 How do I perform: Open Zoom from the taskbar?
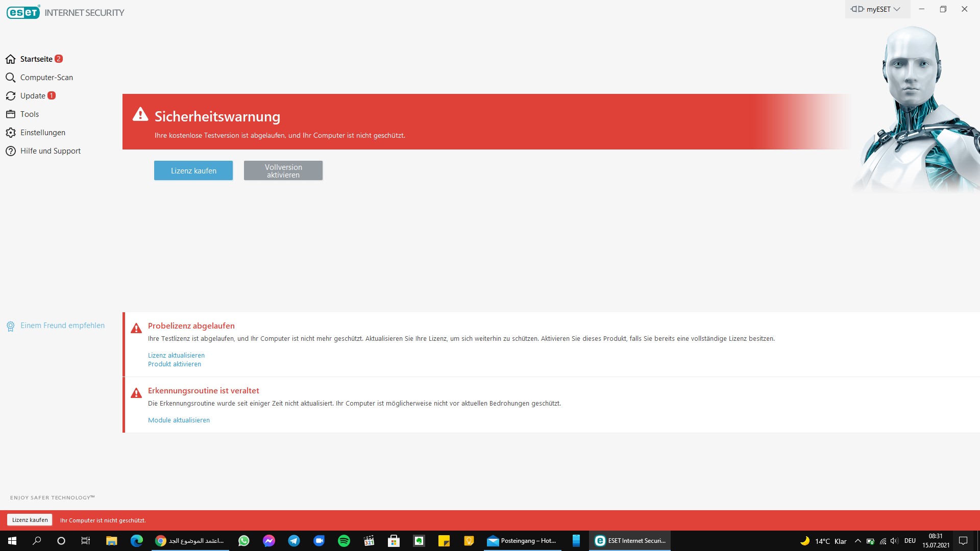pos(319,541)
